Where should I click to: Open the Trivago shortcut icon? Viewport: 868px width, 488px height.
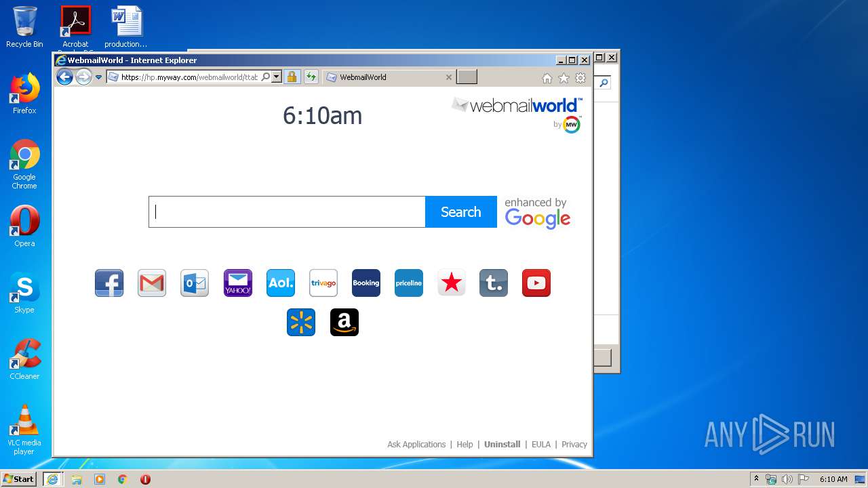point(323,283)
